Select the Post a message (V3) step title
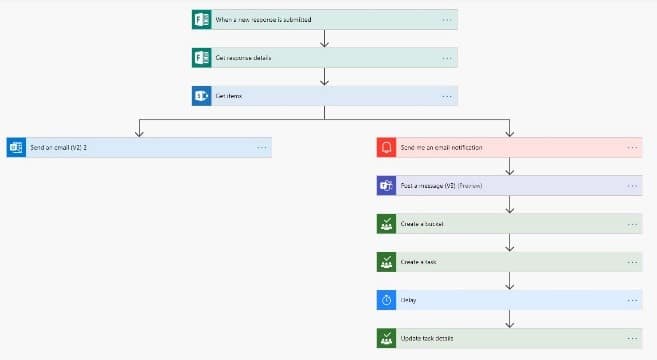The width and height of the screenshot is (657, 360). tap(441, 186)
